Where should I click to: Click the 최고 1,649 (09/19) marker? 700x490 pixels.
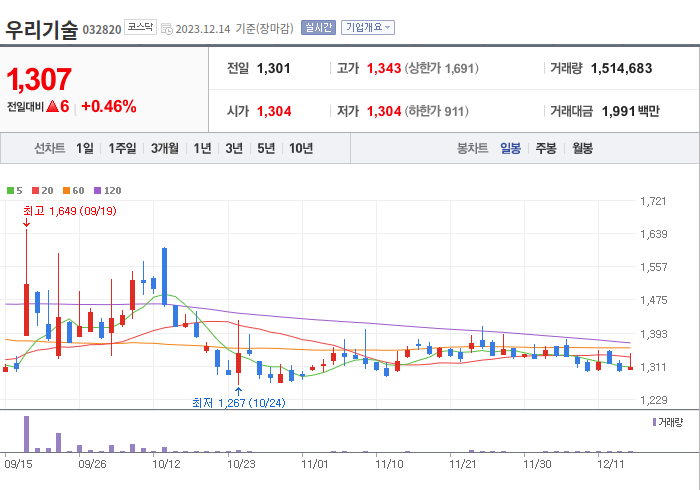70,211
